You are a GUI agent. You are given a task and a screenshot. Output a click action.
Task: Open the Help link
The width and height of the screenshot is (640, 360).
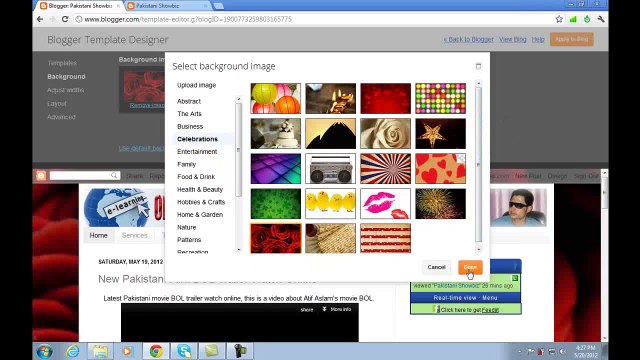click(538, 40)
